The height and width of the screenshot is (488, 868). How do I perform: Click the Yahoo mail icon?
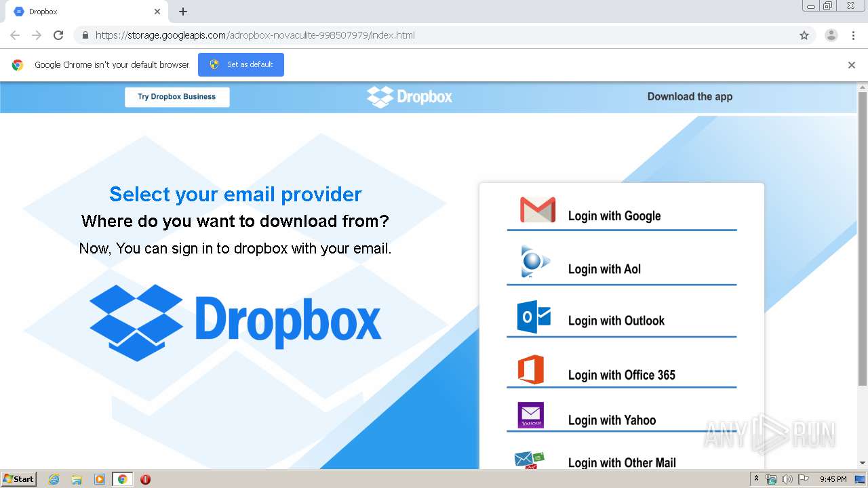[x=531, y=415]
